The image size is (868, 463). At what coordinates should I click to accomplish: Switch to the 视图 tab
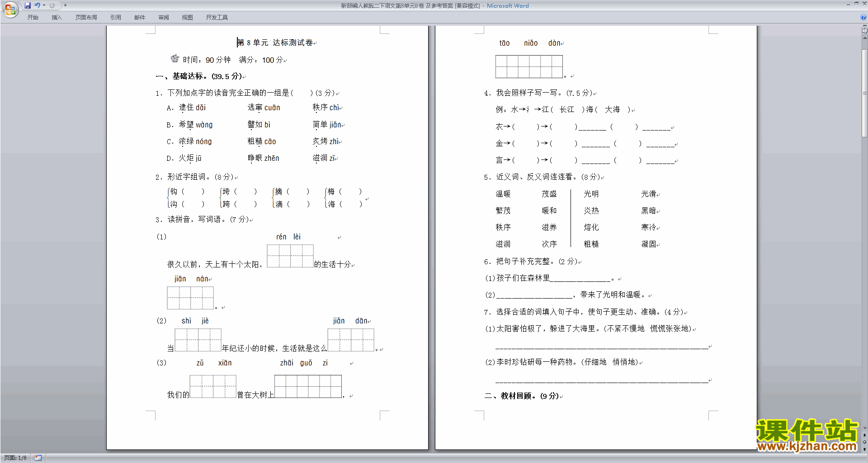coord(188,18)
